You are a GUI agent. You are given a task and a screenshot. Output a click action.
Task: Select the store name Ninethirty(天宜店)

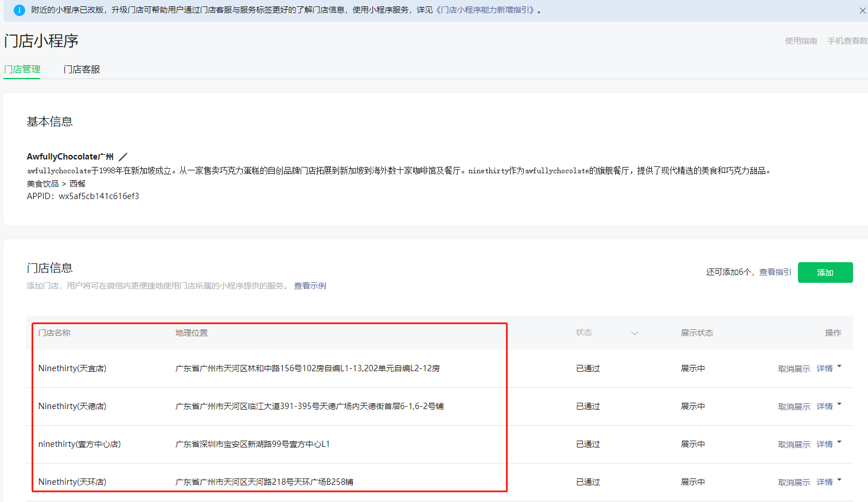point(72,368)
